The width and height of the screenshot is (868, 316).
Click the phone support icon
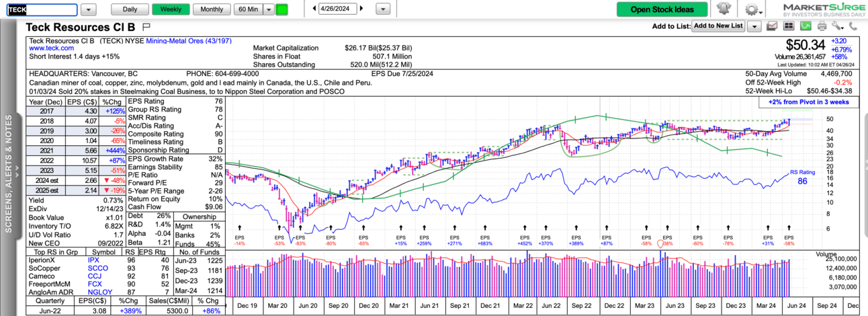pyautogui.click(x=853, y=26)
